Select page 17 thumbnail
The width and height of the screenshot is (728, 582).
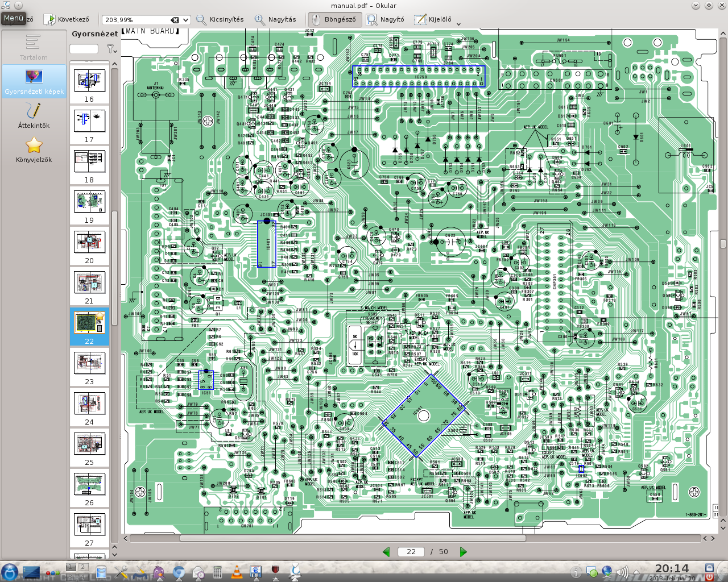[x=89, y=126]
